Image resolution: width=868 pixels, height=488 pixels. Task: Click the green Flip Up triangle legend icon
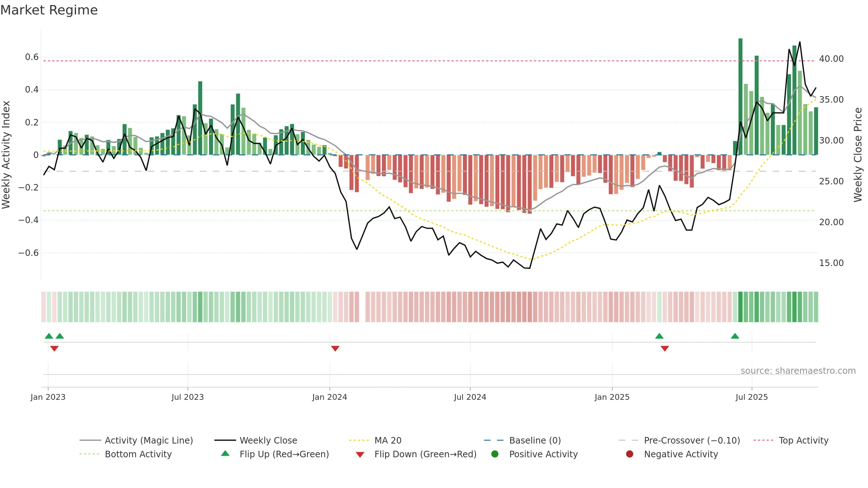pos(225,453)
